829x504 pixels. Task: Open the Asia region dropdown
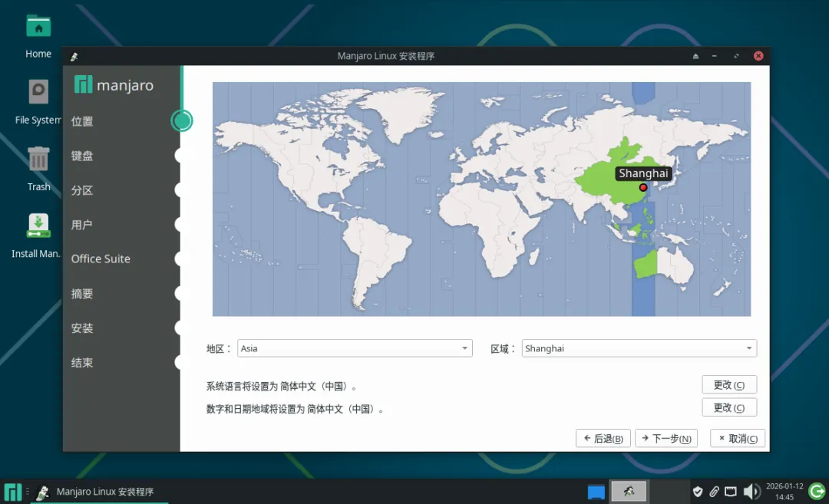[x=354, y=348]
